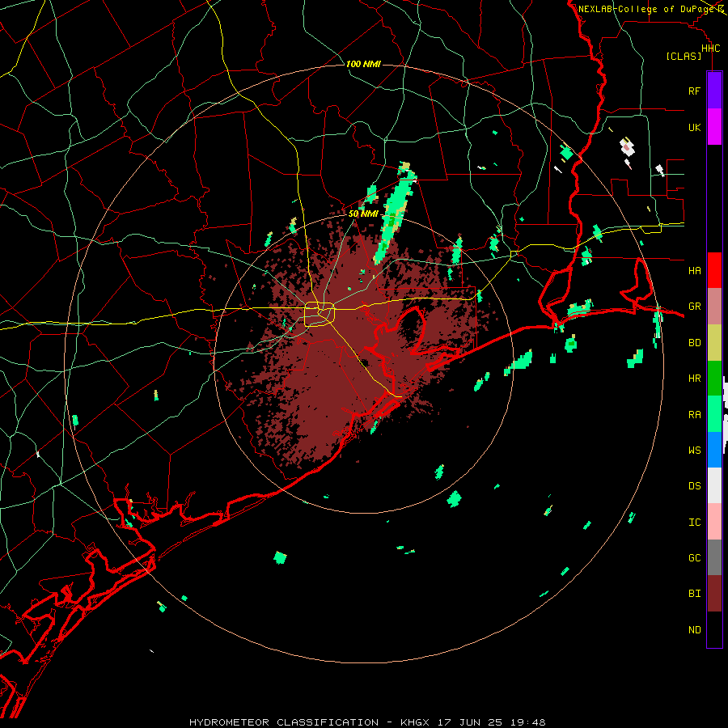This screenshot has height=728, width=728.
Task: Click the WS legend label
Action: [694, 450]
